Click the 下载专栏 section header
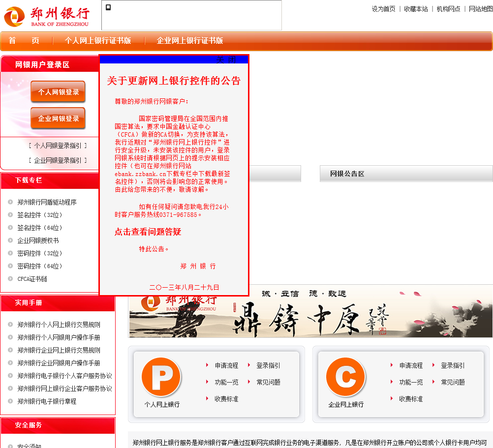 coord(50,180)
